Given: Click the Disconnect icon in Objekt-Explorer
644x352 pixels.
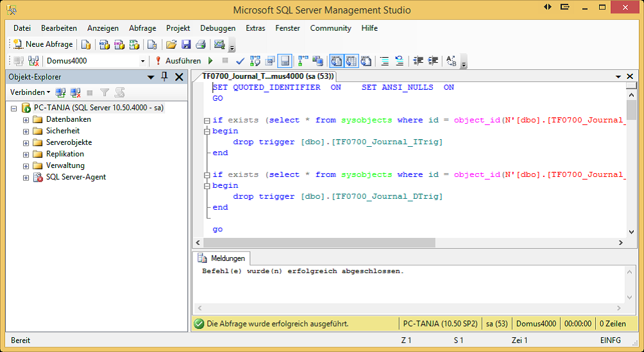Looking at the screenshot, I should pos(75,93).
